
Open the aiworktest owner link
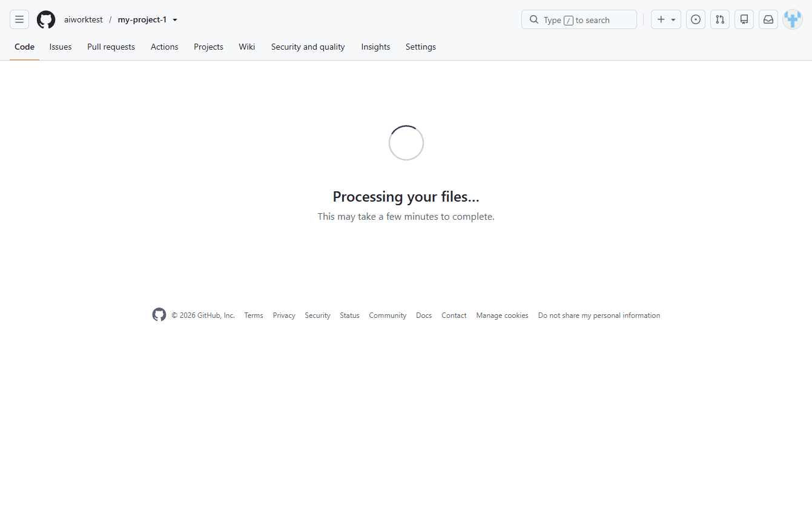(84, 20)
